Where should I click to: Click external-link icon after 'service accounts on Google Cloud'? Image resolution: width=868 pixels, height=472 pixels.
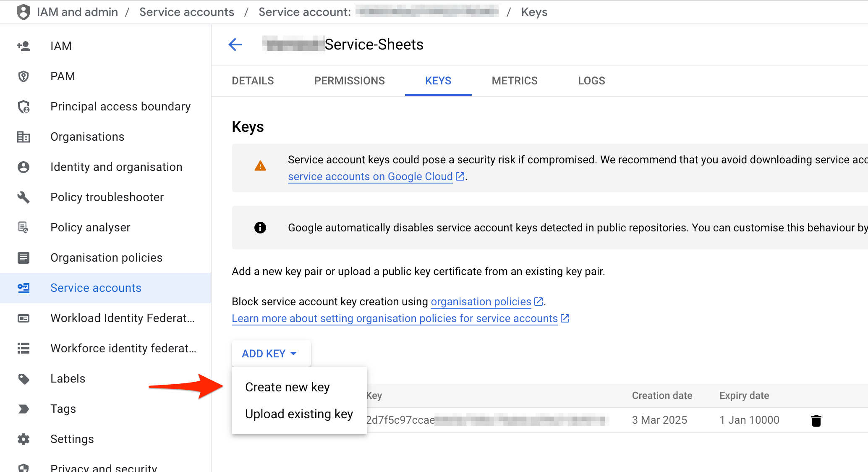click(x=460, y=176)
